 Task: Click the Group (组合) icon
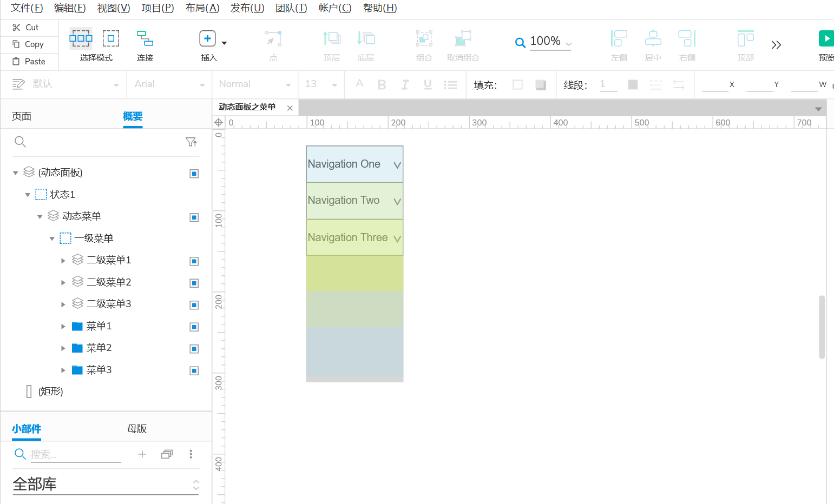click(x=424, y=38)
